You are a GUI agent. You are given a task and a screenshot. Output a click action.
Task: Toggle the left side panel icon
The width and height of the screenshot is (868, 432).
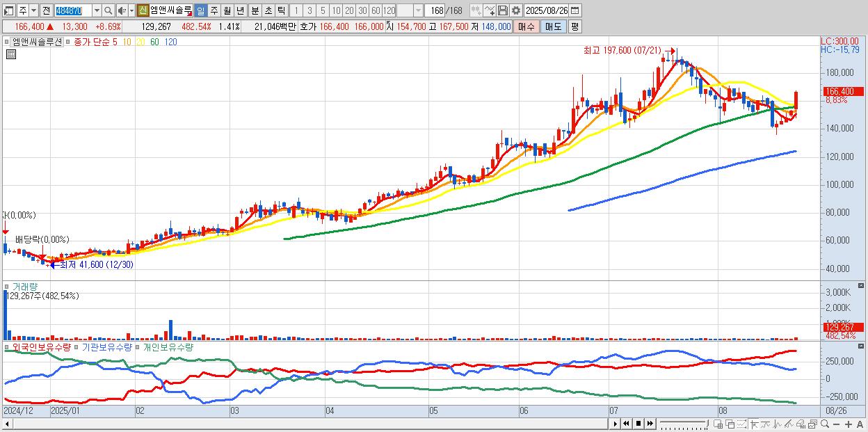(8, 10)
